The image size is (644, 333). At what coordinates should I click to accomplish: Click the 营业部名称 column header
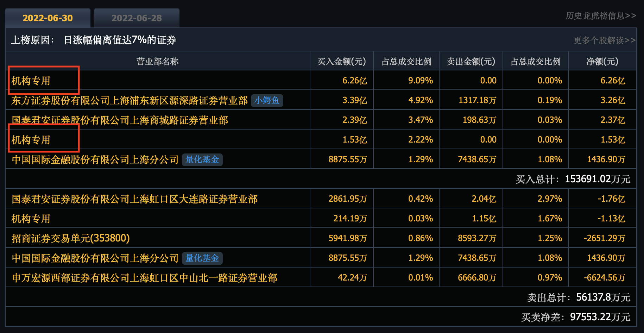pos(157,62)
